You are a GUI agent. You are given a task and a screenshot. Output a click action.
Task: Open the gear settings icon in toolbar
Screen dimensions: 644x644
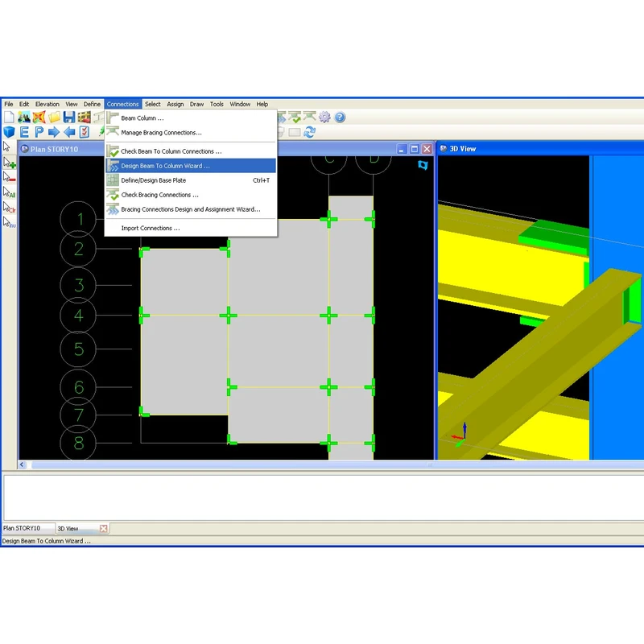pyautogui.click(x=324, y=118)
